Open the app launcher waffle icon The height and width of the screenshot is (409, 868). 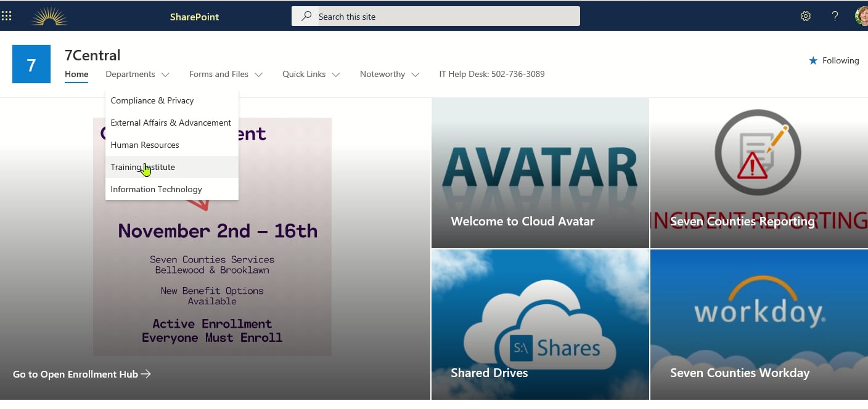(7, 16)
